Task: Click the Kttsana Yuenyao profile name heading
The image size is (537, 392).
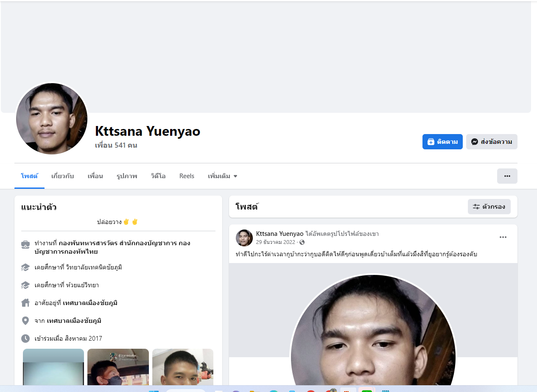Action: 148,131
